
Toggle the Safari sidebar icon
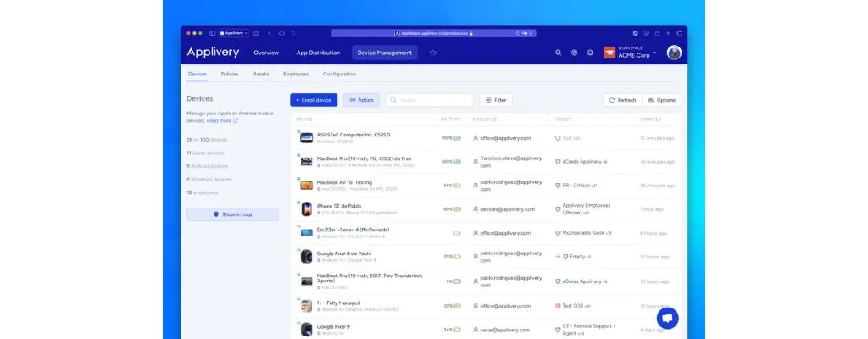pos(212,33)
